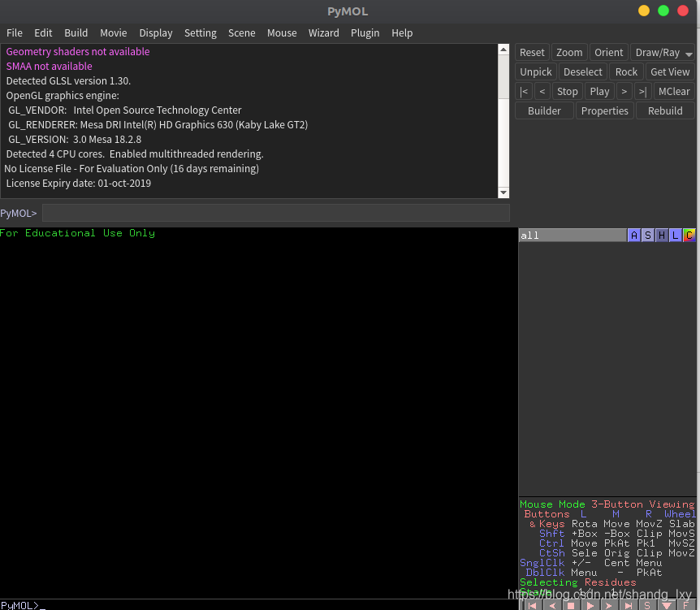
Task: Start playback with bottom triangle icon
Action: coord(590,606)
